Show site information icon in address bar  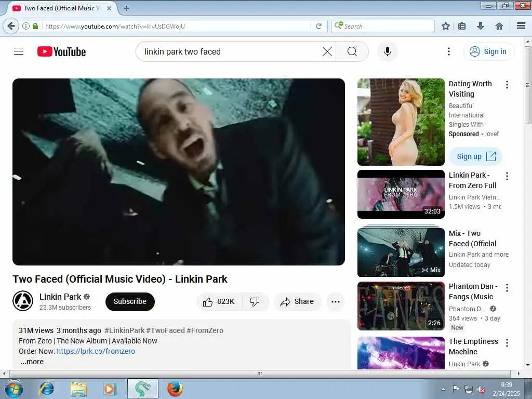[x=26, y=26]
